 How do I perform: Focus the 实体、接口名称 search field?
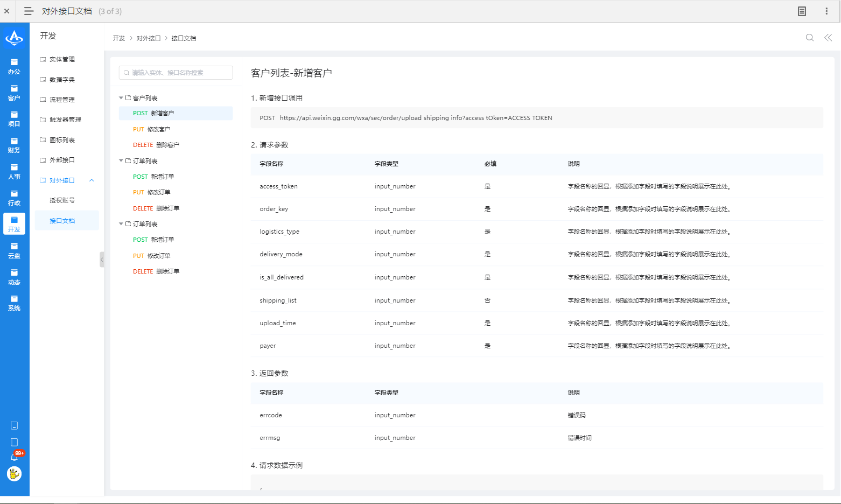point(176,73)
